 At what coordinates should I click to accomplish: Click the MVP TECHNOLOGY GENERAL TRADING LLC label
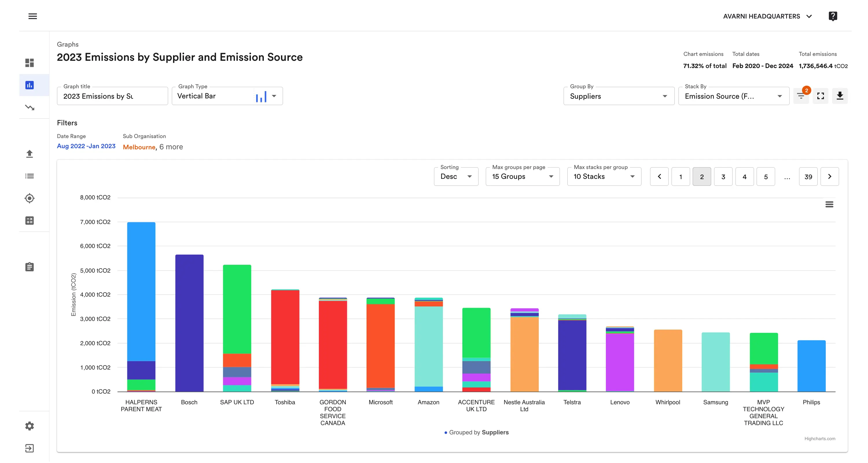tap(764, 413)
